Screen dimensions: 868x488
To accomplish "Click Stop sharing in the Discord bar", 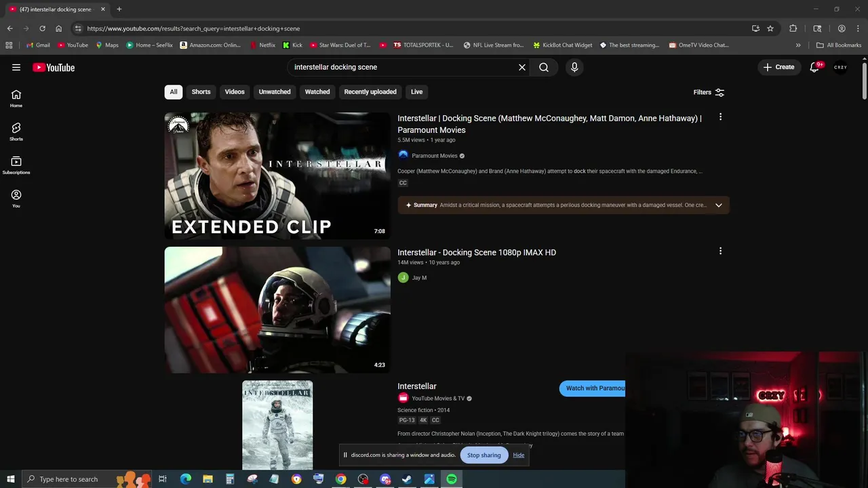I will coord(484,455).
